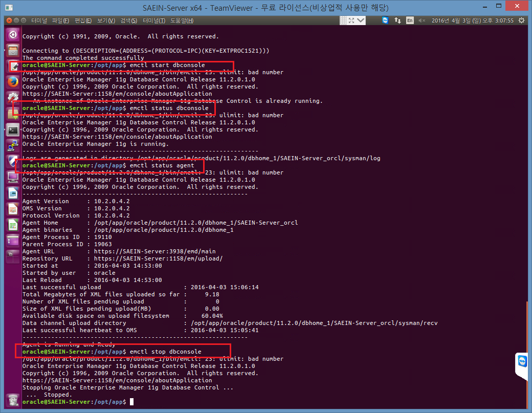532x413 pixels.
Task: Click the TeamViewer toolbar fullscreen arrows icon
Action: tap(351, 20)
